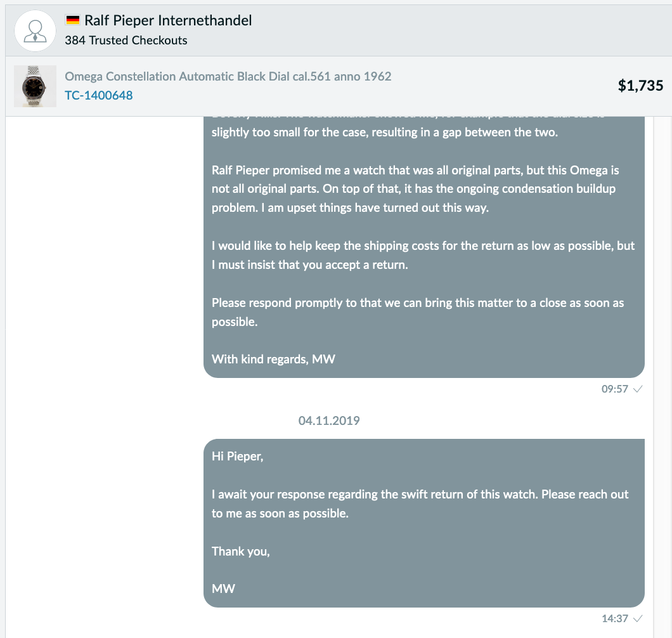Click the "With kind regards, MW" line
Screen dimensions: 672x638
pos(273,360)
